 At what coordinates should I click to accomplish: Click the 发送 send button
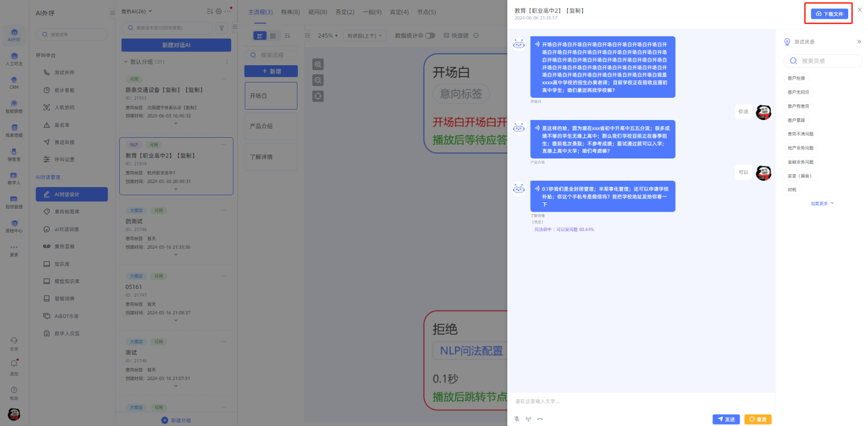click(726, 419)
